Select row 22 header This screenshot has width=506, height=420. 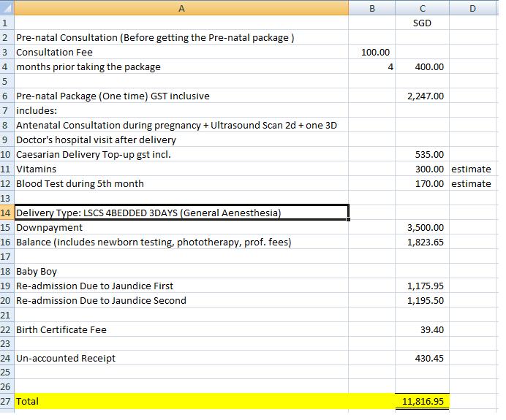point(7,329)
